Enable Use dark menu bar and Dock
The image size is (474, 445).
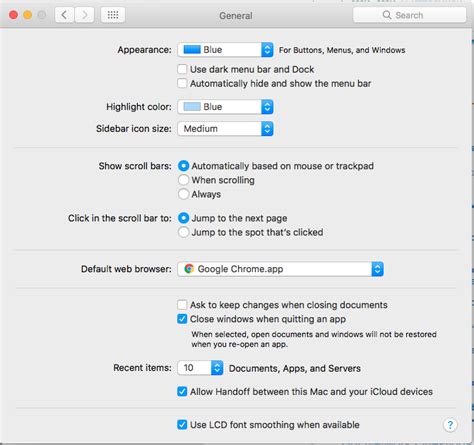pos(182,69)
